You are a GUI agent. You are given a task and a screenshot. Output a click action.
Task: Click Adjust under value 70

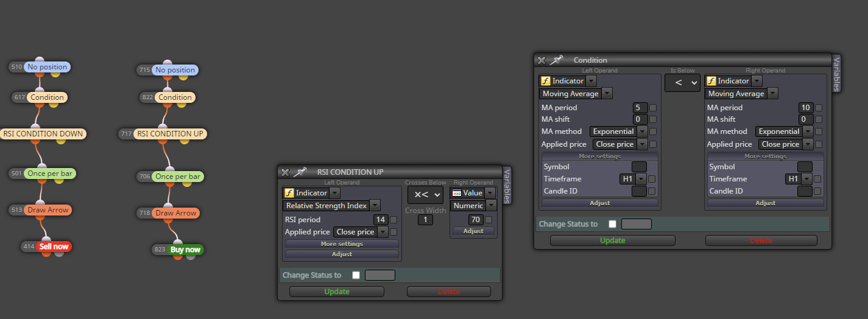(473, 231)
